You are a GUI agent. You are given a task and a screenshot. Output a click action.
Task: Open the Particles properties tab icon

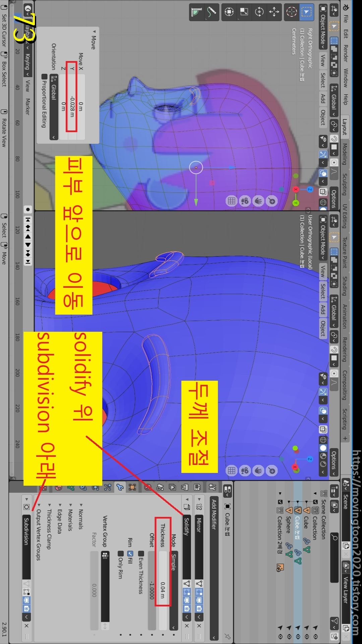[108, 487]
